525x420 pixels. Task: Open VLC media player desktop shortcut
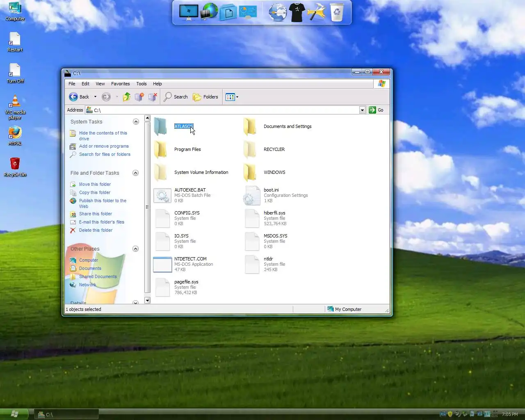coord(15,107)
